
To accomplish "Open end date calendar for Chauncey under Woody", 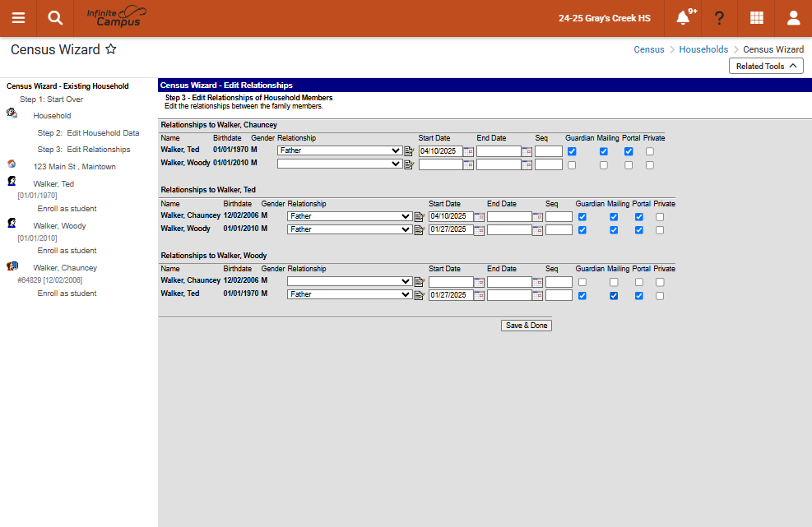I will point(537,282).
